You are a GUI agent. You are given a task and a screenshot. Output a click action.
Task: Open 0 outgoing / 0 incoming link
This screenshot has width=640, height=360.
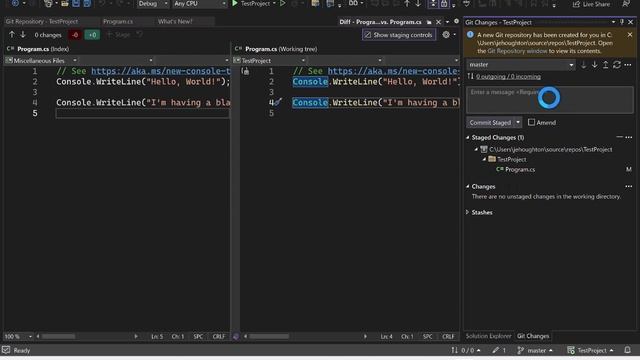(508, 77)
